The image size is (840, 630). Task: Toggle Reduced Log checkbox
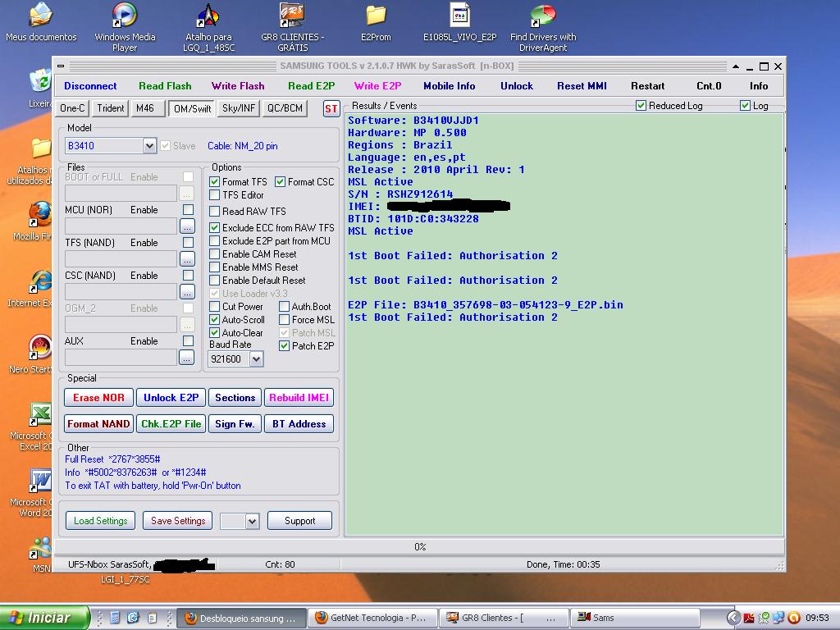[641, 106]
